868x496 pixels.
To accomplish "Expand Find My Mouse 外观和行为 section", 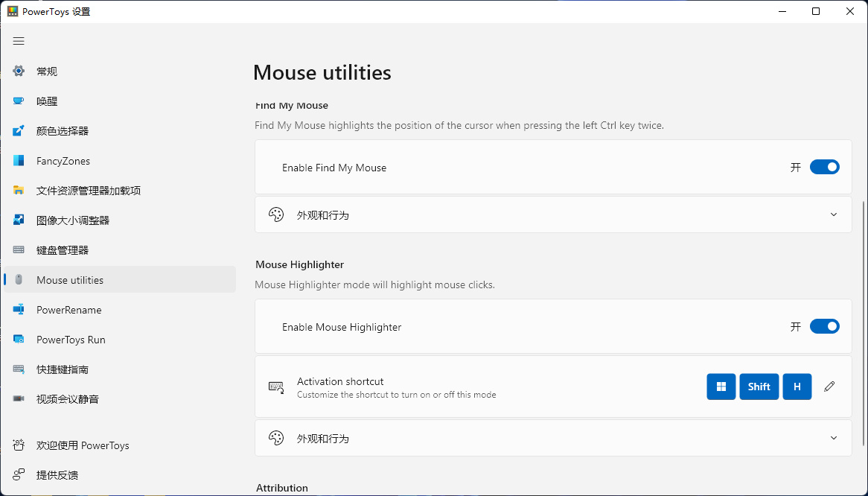I will tap(833, 214).
